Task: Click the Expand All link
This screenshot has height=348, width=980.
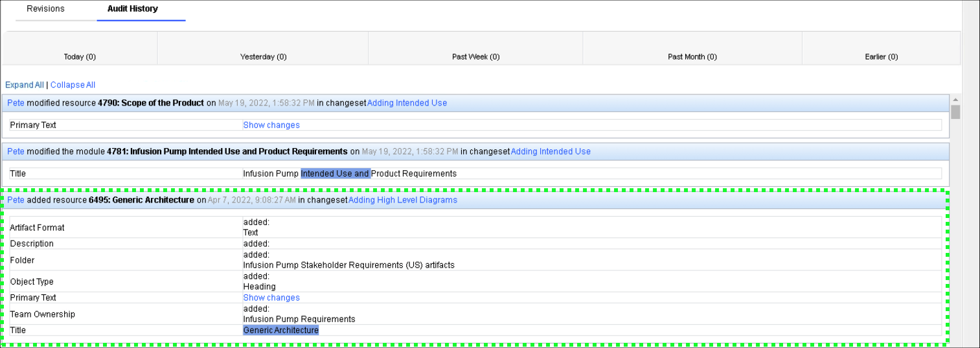Action: pos(25,85)
